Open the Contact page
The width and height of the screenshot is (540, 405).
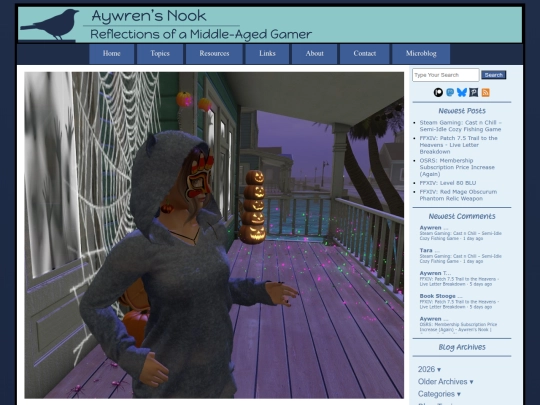pos(364,54)
